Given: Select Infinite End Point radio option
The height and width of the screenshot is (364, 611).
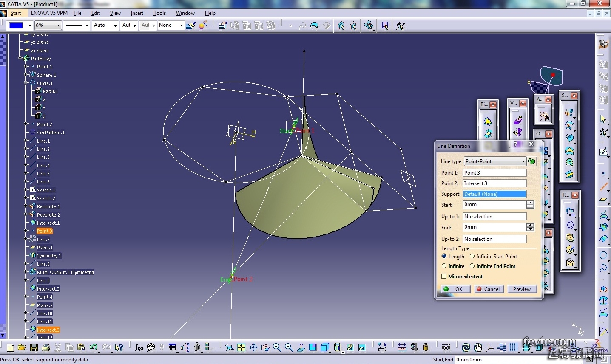Looking at the screenshot, I should coord(472,266).
